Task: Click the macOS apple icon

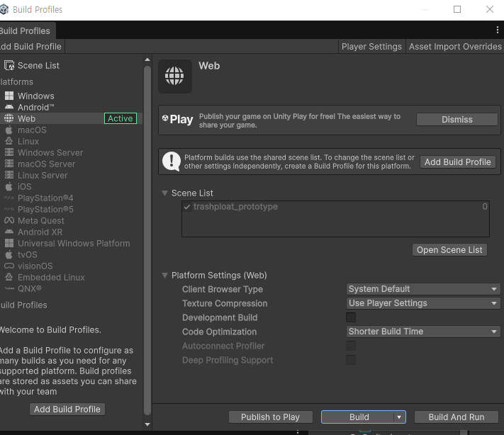Action: point(9,130)
